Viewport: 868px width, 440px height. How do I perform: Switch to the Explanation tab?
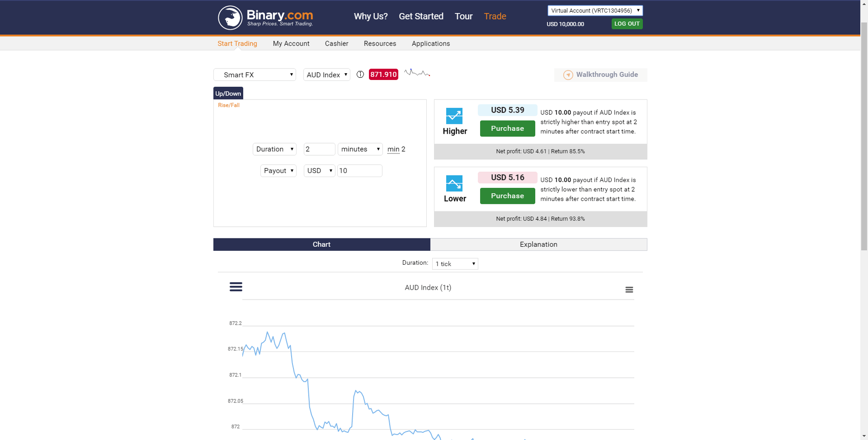[539, 244]
